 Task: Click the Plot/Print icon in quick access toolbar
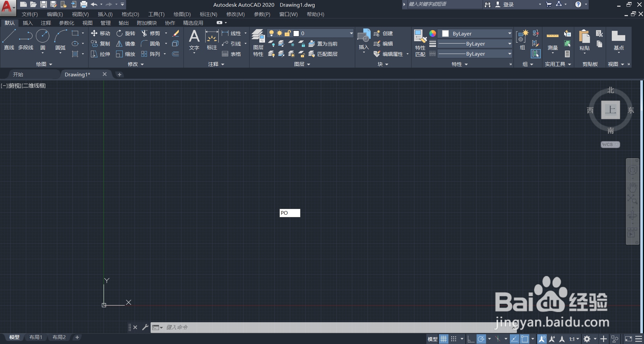[x=84, y=4]
